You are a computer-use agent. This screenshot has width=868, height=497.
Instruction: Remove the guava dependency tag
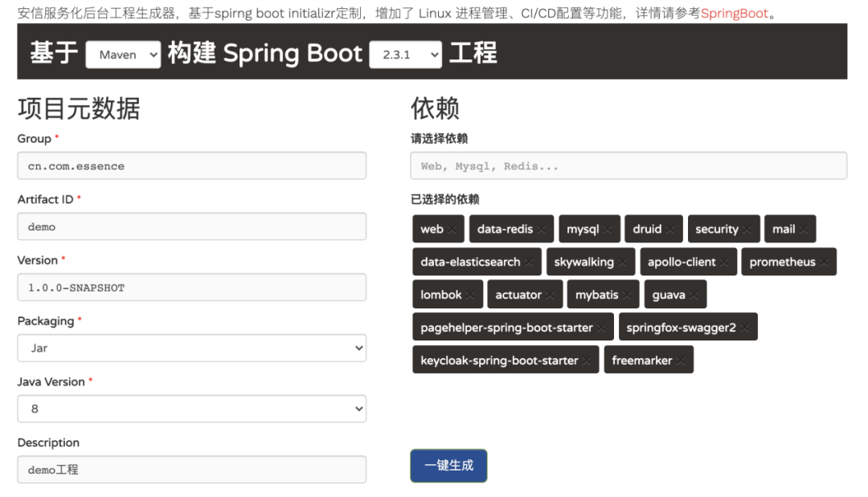694,295
